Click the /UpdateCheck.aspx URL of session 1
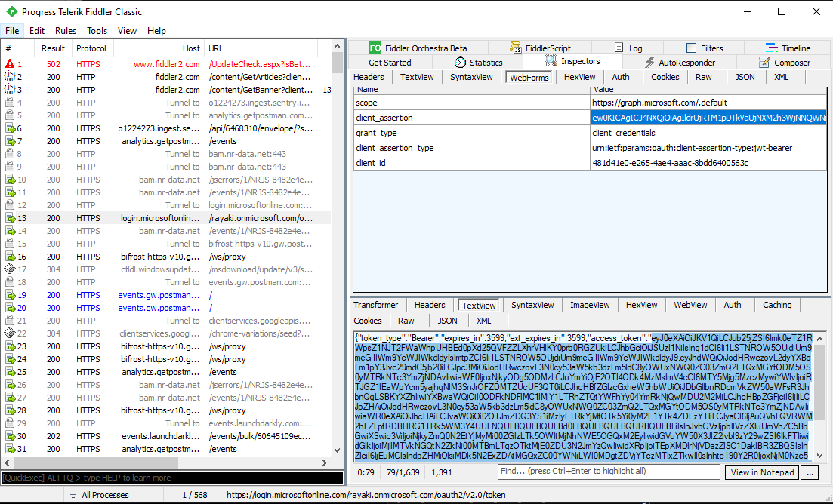Viewport: 833px width, 504px height. (261, 64)
